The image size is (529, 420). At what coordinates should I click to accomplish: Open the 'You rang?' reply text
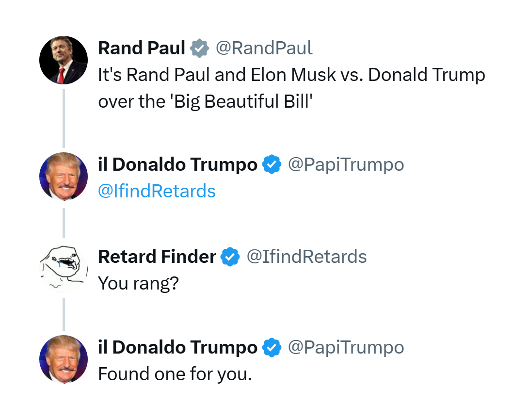tap(138, 283)
